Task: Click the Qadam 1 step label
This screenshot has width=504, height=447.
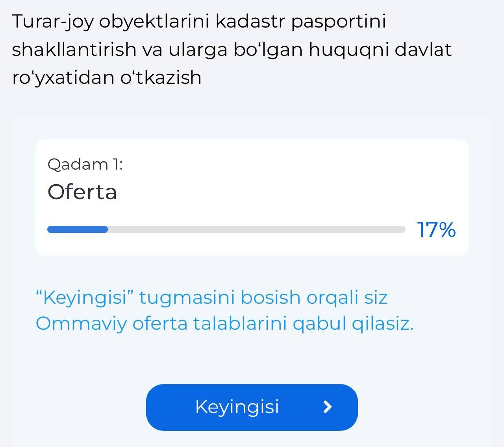Action: click(85, 164)
